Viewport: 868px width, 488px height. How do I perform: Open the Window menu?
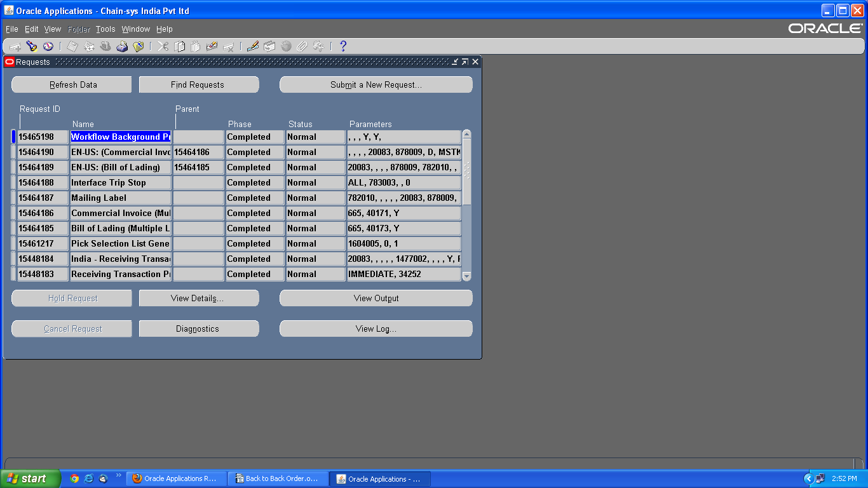pos(136,29)
